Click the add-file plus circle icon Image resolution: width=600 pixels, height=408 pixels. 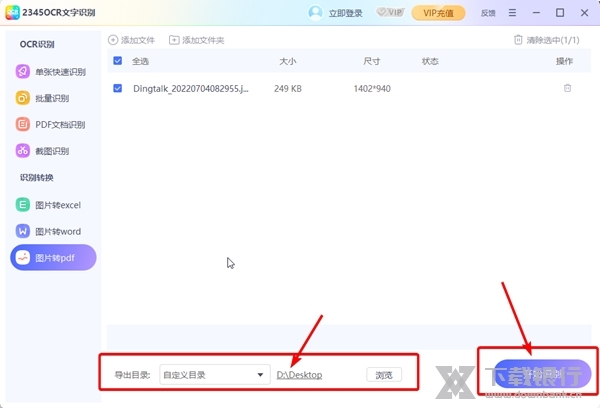113,40
